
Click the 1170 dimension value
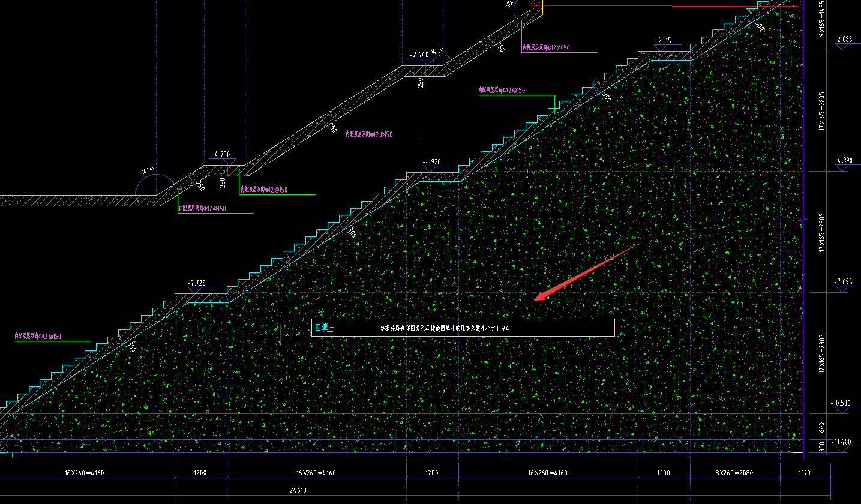[804, 473]
